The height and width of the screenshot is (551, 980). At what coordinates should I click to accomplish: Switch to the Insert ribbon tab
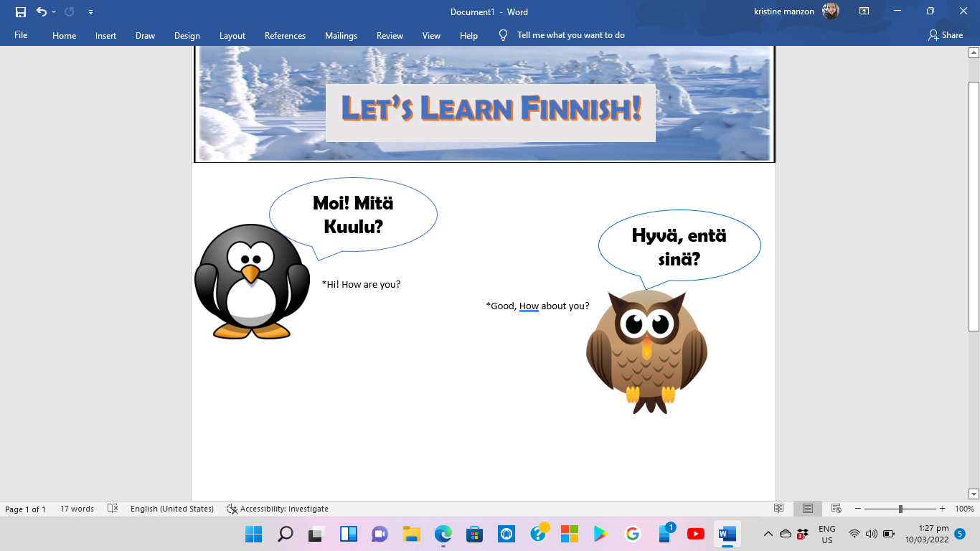point(106,35)
